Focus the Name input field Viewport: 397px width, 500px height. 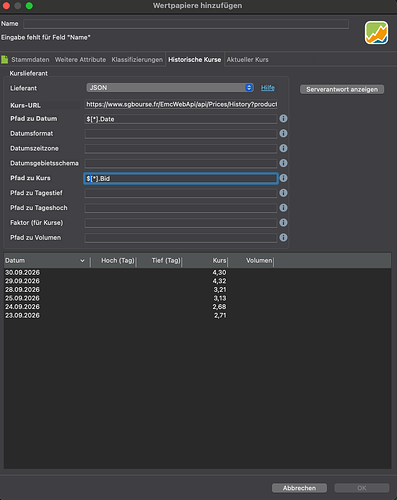pyautogui.click(x=186, y=24)
